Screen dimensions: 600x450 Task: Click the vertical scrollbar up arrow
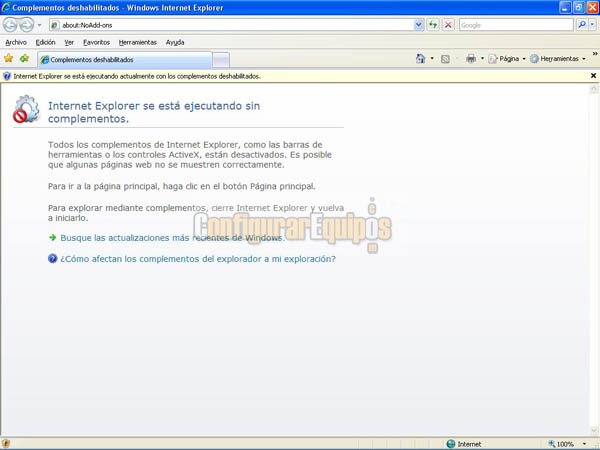point(593,89)
